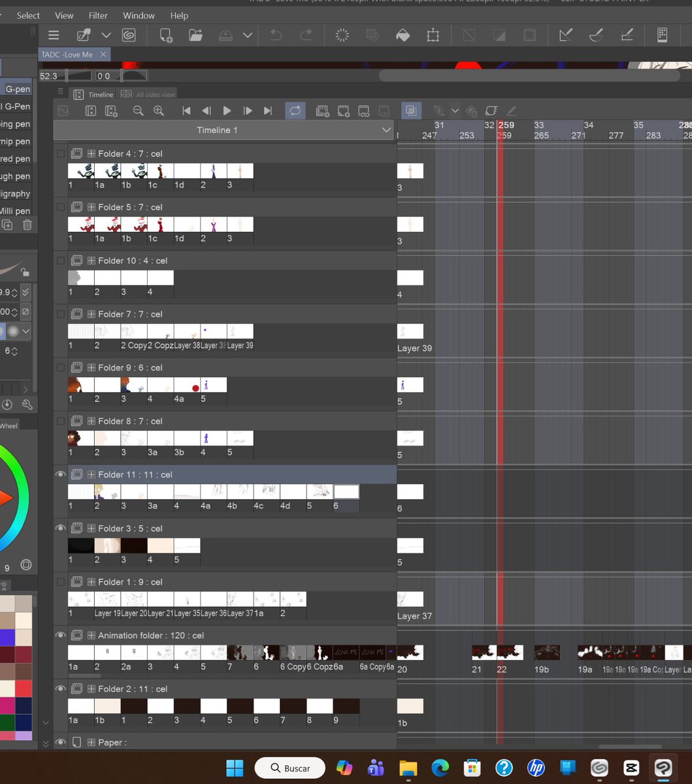The width and height of the screenshot is (692, 784).
Task: Click the wrench sub tool detail icon
Action: [x=27, y=404]
